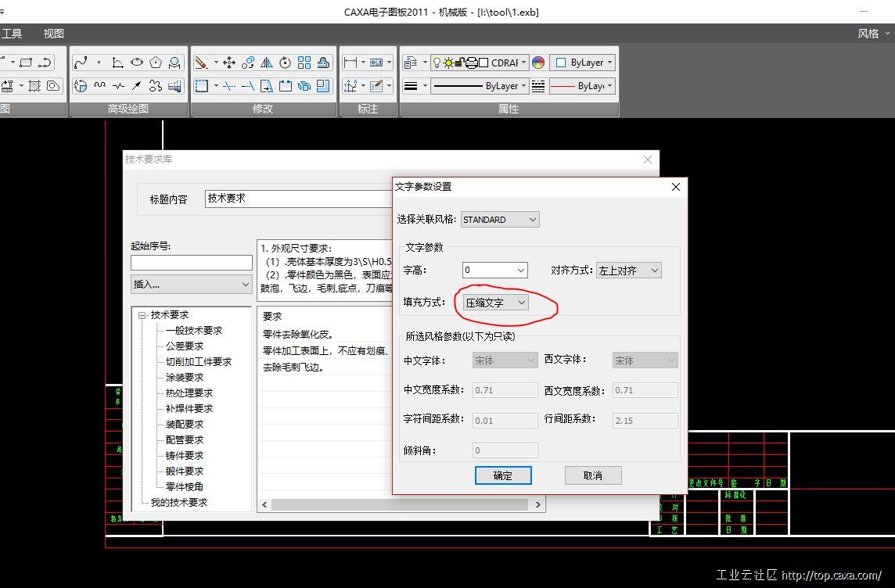Click the 起始序号 input field

(x=192, y=263)
